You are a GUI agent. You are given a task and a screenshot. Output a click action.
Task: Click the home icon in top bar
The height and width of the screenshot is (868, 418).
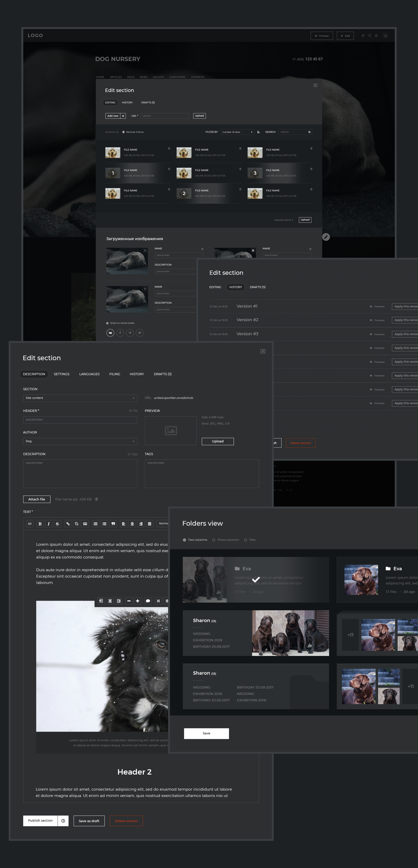click(363, 35)
